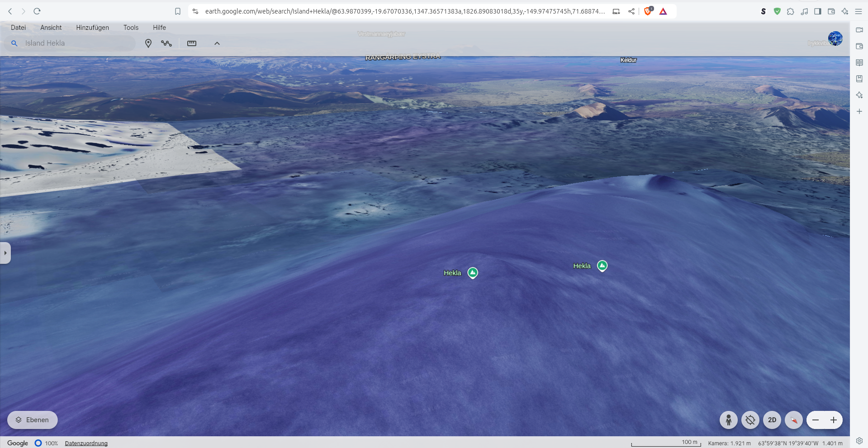Expand the left side panel arrow
The width and height of the screenshot is (868, 448).
(x=5, y=253)
